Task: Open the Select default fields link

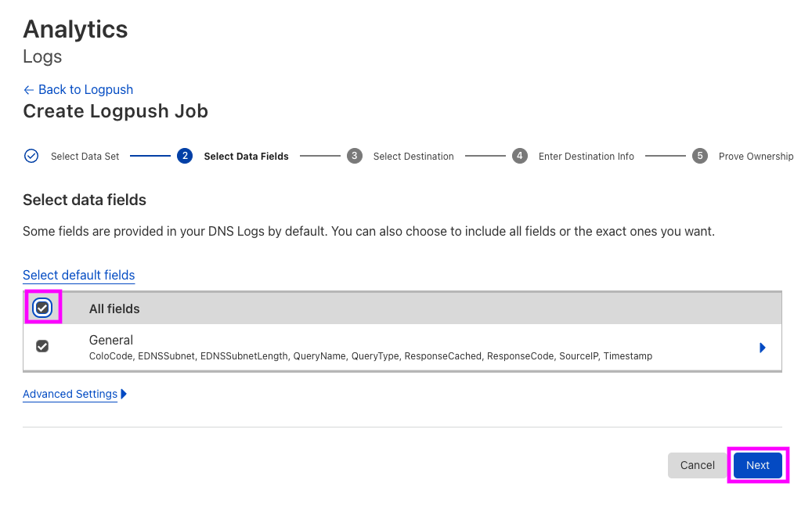Action: [x=78, y=275]
